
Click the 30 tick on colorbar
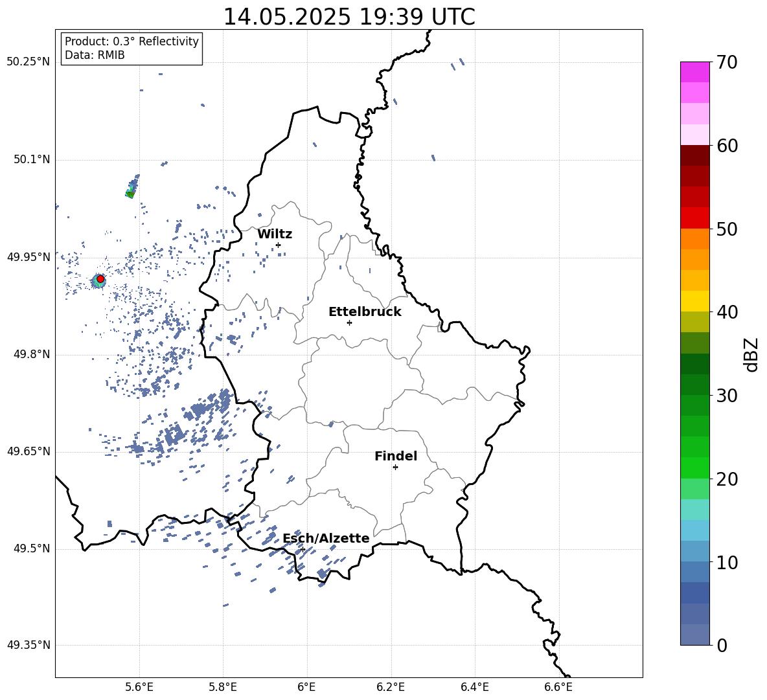[727, 396]
